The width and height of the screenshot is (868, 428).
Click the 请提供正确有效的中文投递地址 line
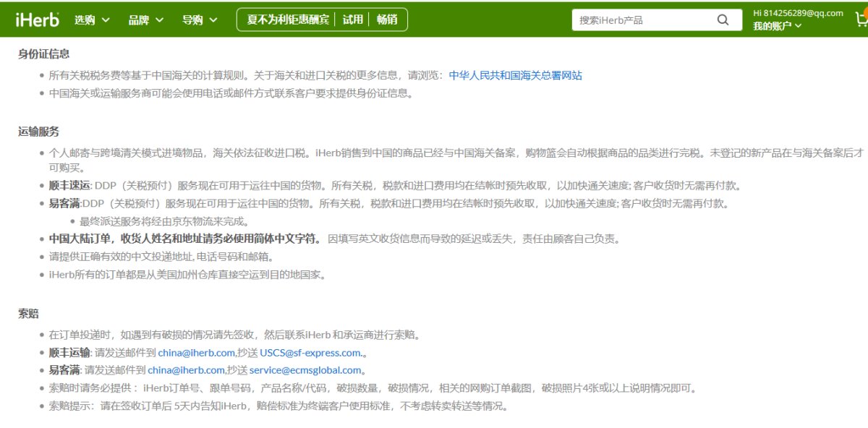[x=161, y=257]
